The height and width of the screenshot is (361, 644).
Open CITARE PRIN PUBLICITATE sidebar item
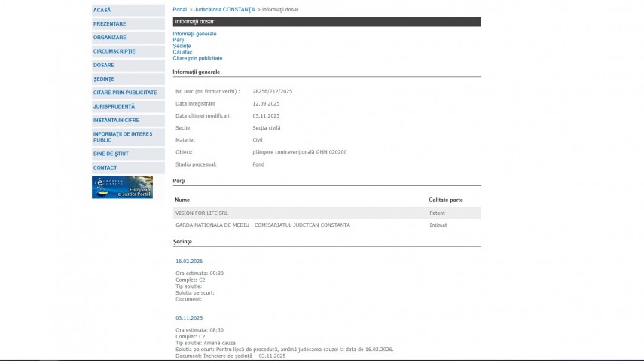pyautogui.click(x=125, y=93)
